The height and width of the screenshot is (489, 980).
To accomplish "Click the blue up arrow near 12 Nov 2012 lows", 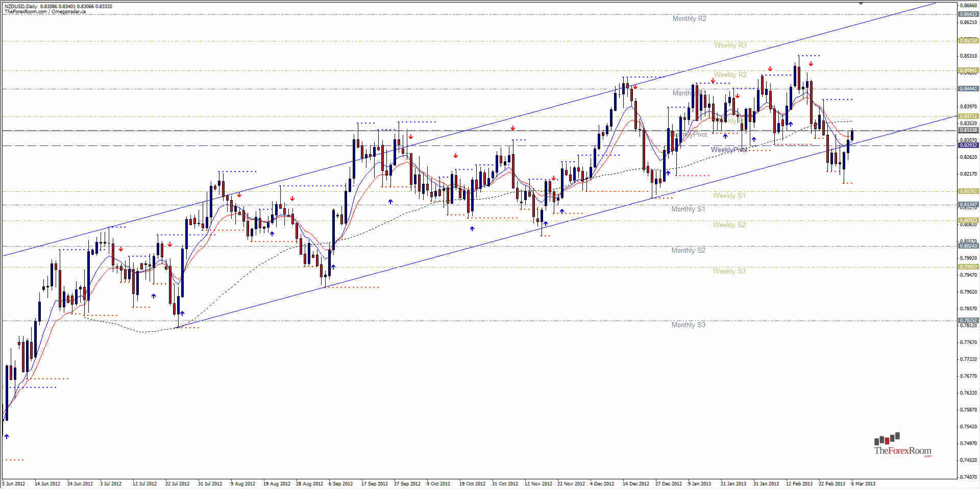I will pos(545,224).
